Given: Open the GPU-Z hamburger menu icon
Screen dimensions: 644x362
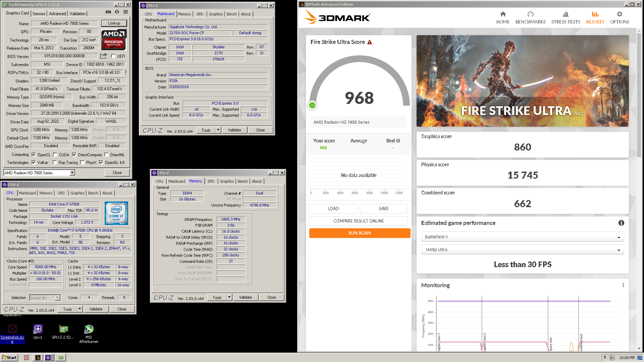Looking at the screenshot, I should click(x=125, y=12).
